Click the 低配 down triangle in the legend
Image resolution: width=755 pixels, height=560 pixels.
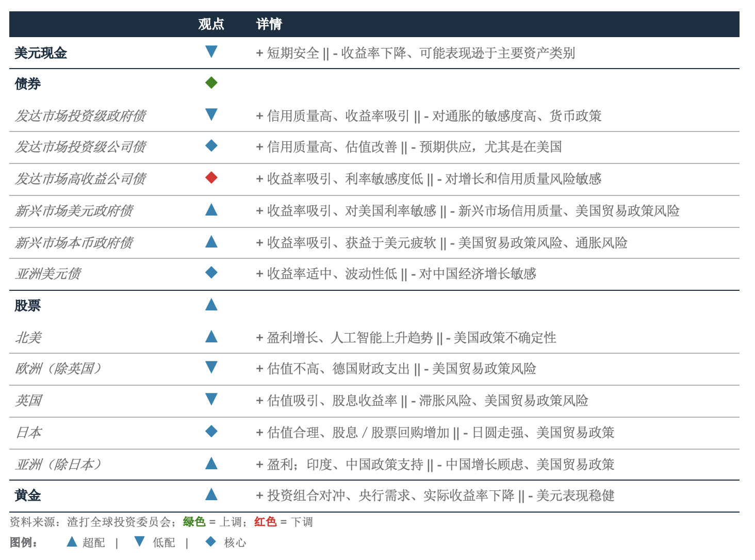tap(139, 541)
